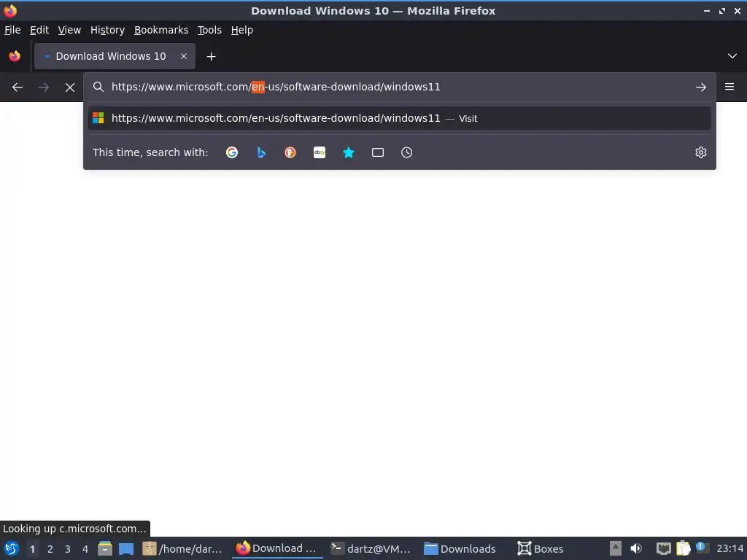Click the Firefox View icon beside tabs
Image resolution: width=747 pixels, height=560 pixels.
tap(15, 56)
